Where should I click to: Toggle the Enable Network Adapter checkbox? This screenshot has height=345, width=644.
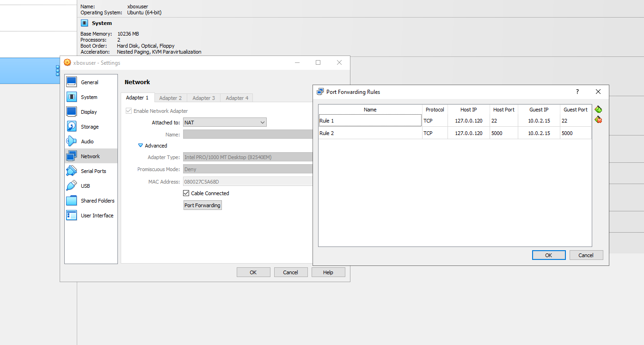coord(129,111)
